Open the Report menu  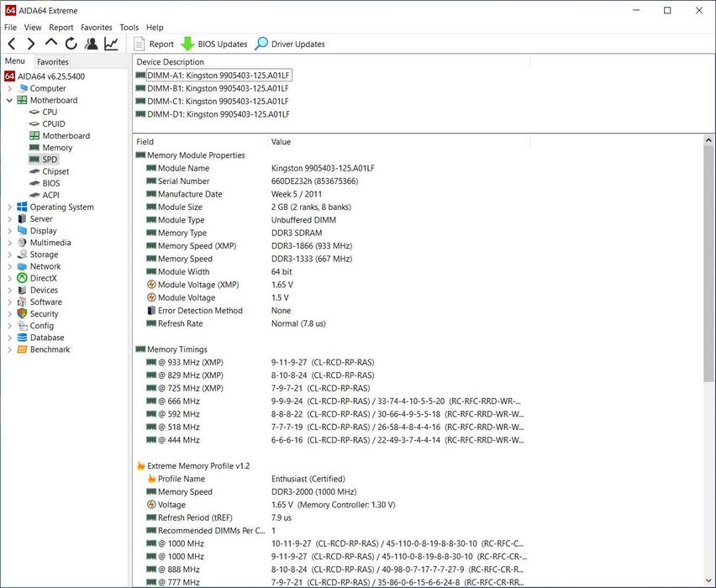coord(61,28)
